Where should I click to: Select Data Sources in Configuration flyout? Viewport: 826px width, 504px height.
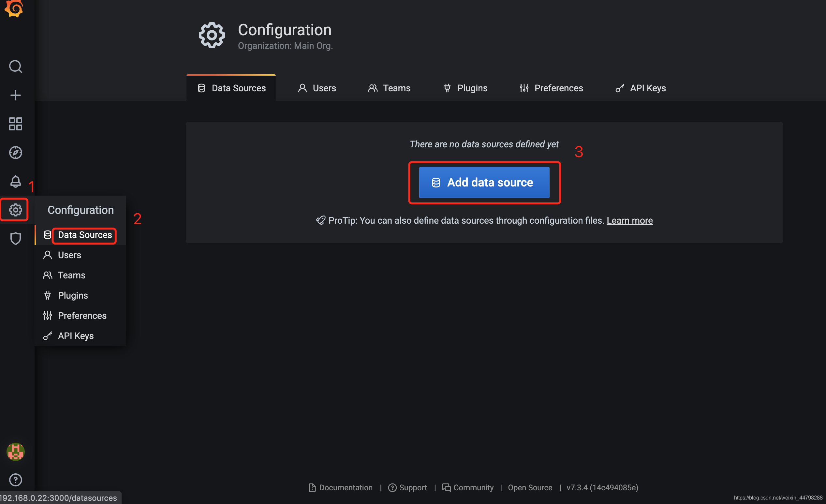click(81, 235)
